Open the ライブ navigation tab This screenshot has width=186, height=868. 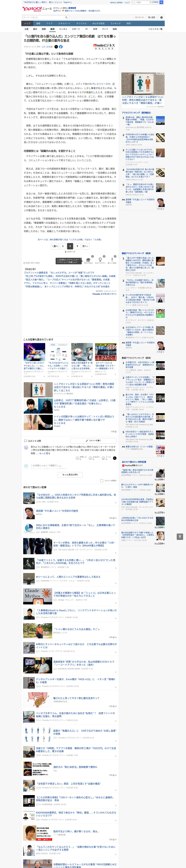(x=49, y=24)
